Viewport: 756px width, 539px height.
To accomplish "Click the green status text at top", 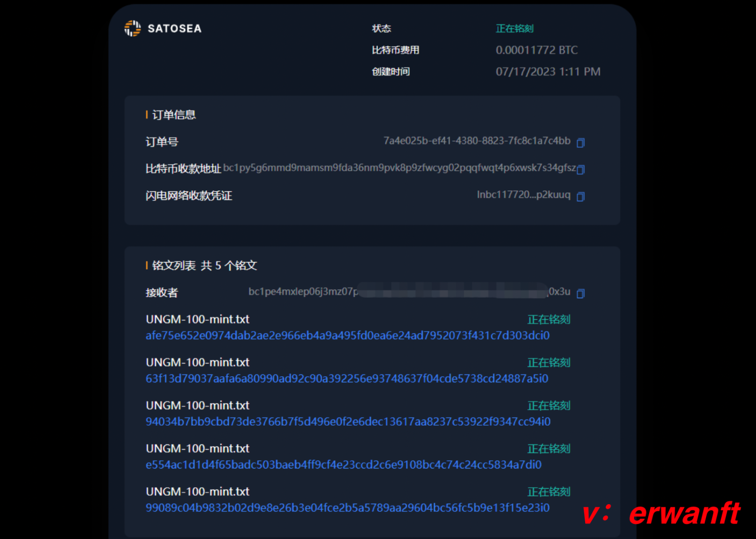I will click(515, 29).
